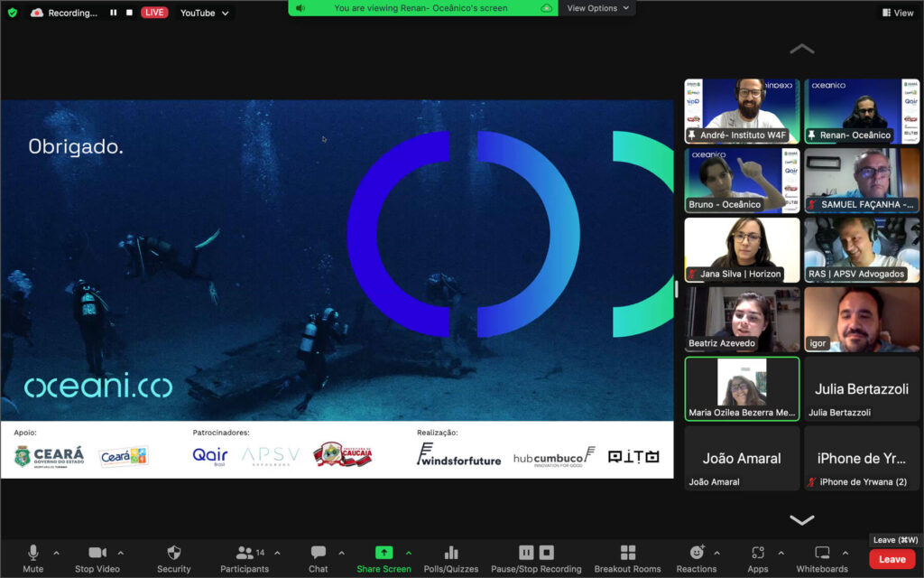924x578 pixels.
Task: Expand the View Options dropdown
Action: 596,8
